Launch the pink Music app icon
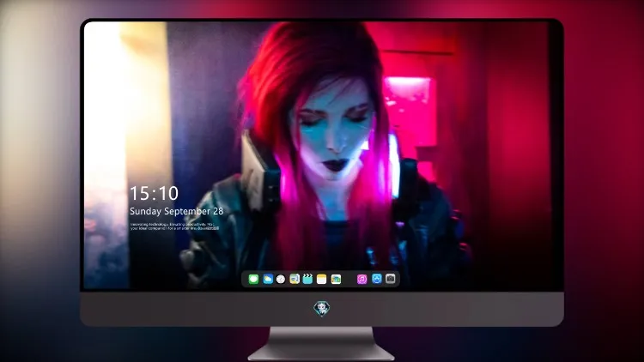The image size is (644, 362). pyautogui.click(x=361, y=279)
